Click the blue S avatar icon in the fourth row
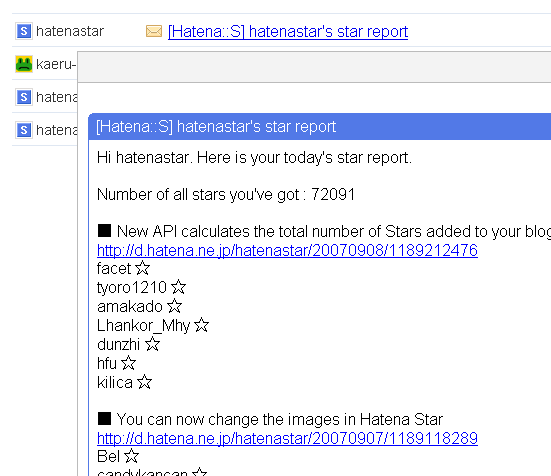Image resolution: width=551 pixels, height=476 pixels. pos(24,130)
